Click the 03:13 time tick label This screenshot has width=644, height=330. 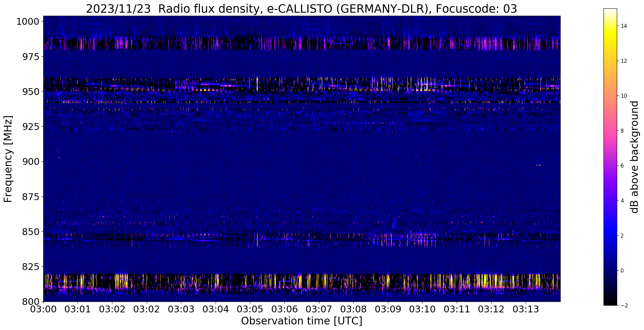point(526,309)
